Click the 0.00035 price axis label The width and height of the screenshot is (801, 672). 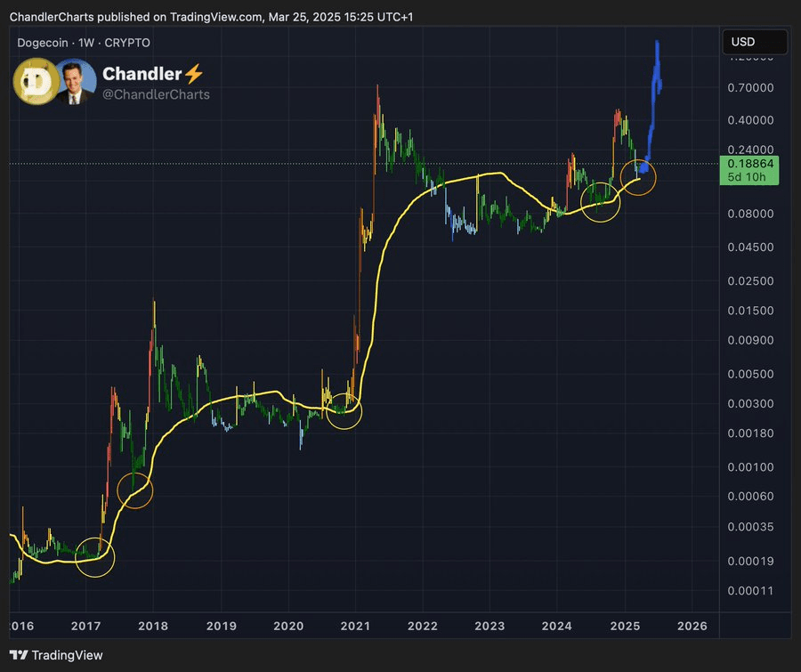click(750, 527)
